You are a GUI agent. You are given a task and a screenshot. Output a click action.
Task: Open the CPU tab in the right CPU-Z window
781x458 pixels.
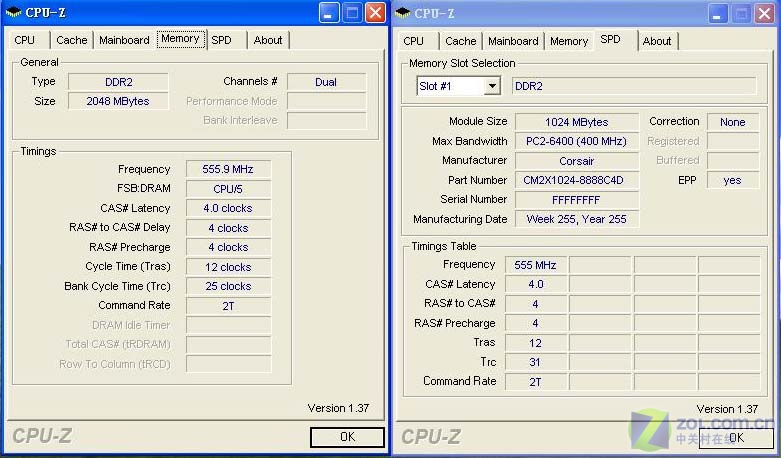point(413,41)
